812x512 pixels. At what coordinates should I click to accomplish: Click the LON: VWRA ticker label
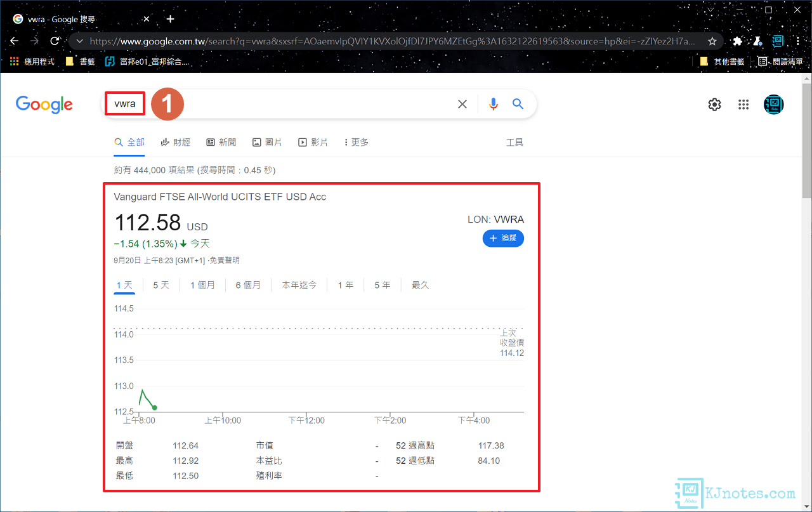[495, 220]
